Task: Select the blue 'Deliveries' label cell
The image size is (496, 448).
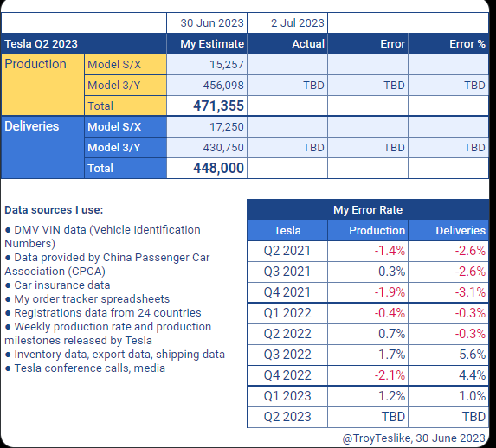Action: [42, 147]
